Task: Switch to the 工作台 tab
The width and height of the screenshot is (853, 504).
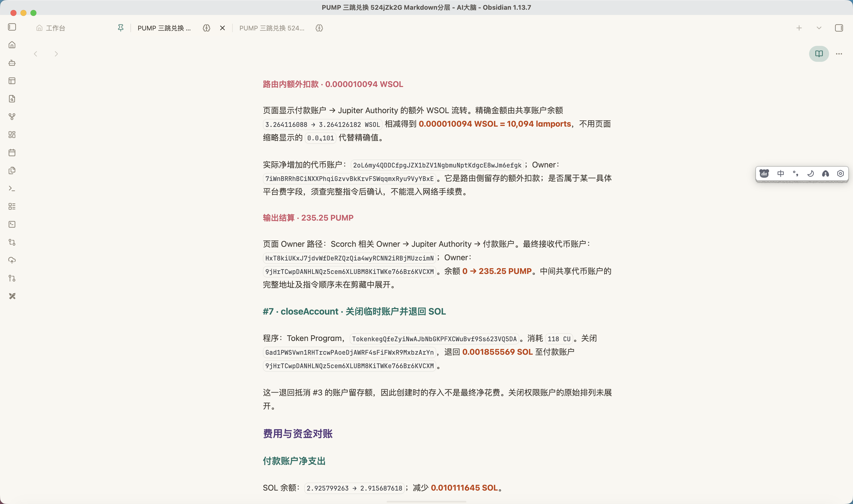Action: click(x=55, y=28)
